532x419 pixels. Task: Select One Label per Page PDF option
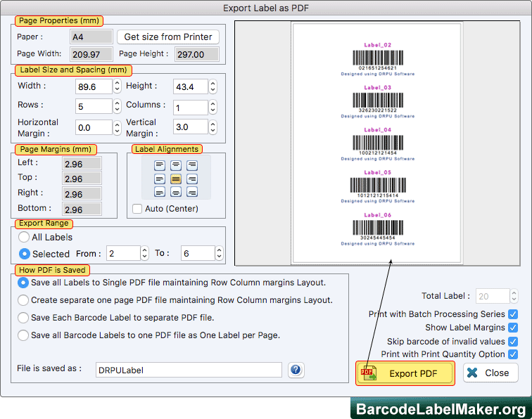pos(23,335)
